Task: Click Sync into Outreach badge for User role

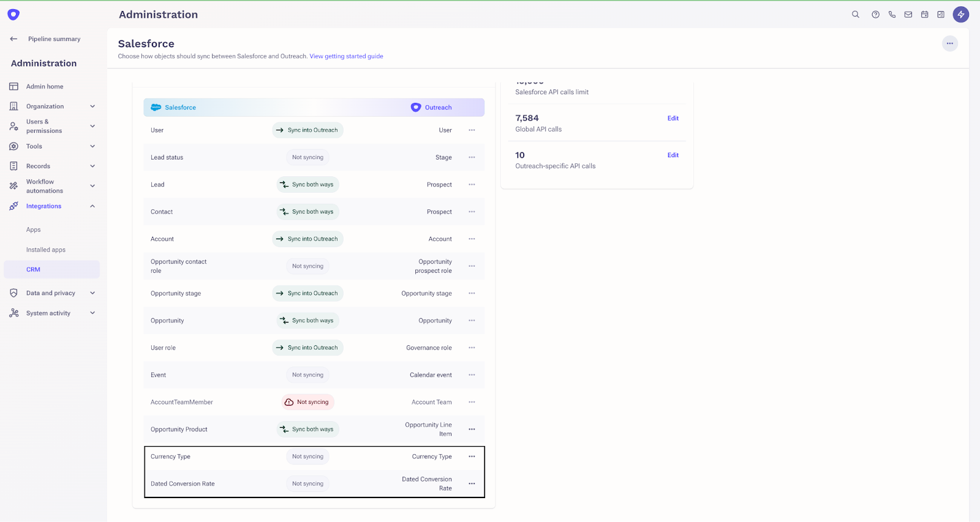Action: (x=307, y=348)
